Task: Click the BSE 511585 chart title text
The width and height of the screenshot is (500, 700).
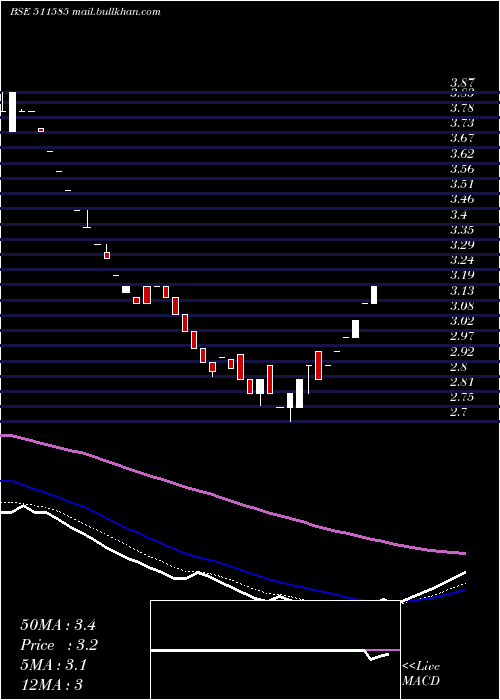Action: [x=85, y=12]
